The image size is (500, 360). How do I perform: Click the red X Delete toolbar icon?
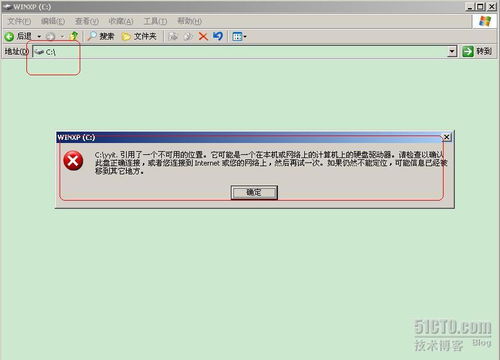point(203,36)
